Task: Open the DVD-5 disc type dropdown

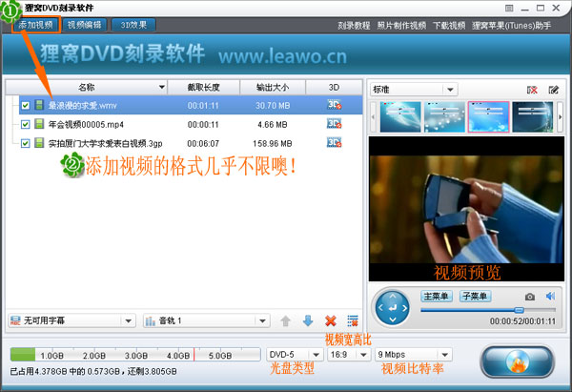Action: point(295,355)
